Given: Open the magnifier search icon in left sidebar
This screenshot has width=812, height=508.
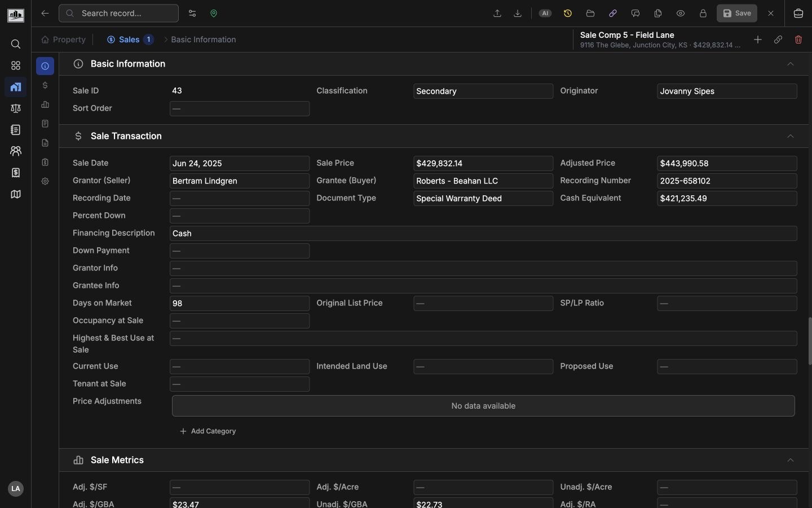Looking at the screenshot, I should pos(16,45).
